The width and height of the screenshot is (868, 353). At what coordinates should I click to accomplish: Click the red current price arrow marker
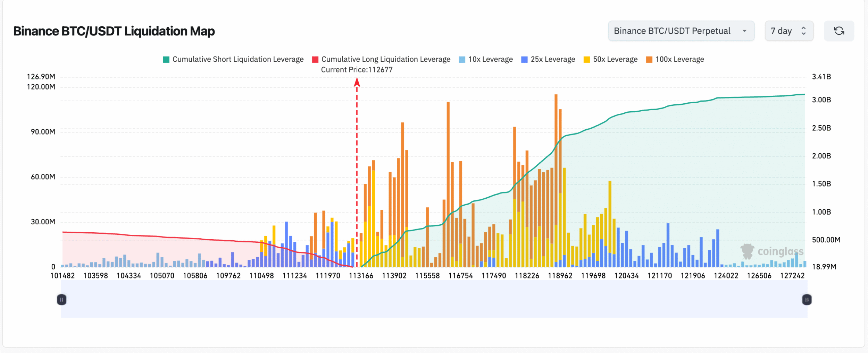[x=357, y=83]
